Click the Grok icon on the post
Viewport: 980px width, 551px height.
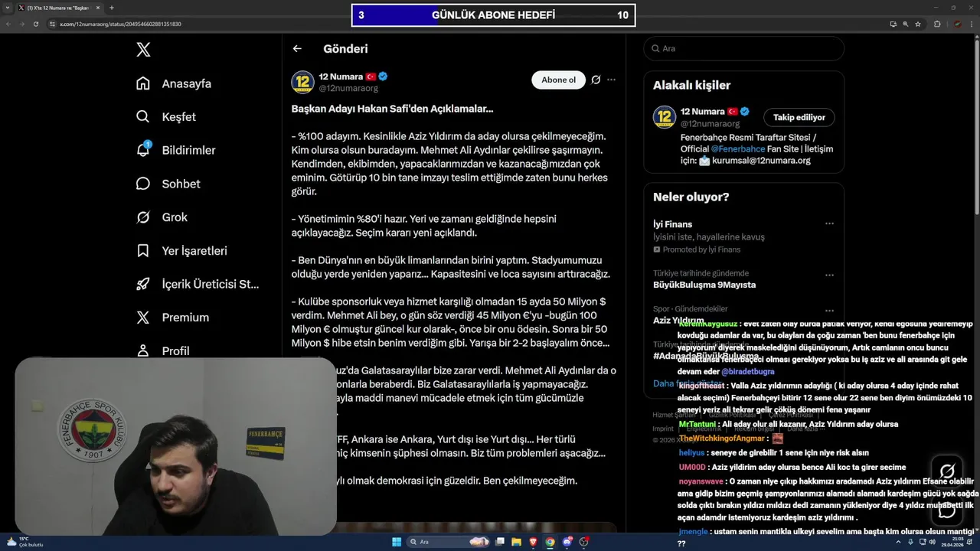(596, 80)
